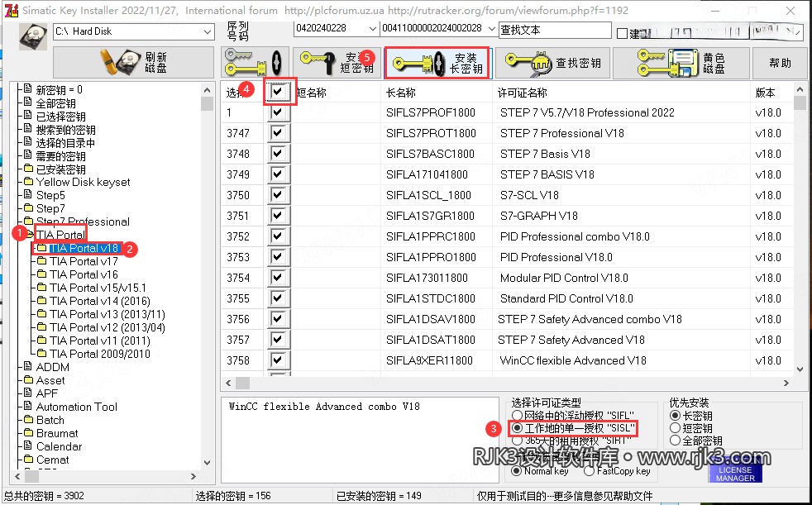Click the folder icon of TIA Portal v15/v15.1
The height and width of the screenshot is (505, 812).
click(x=42, y=287)
